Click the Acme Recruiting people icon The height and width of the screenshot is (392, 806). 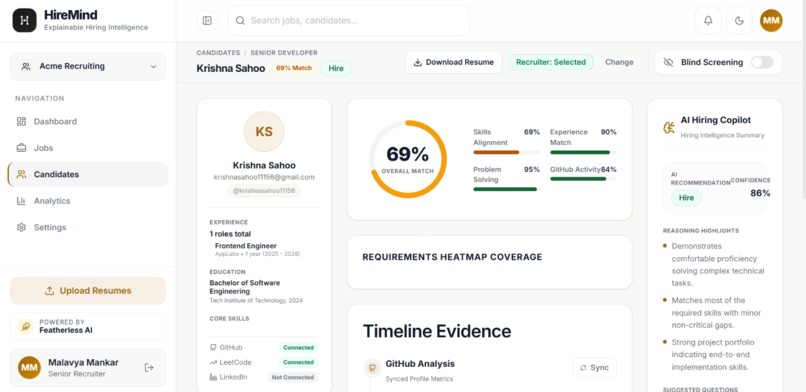tap(25, 66)
